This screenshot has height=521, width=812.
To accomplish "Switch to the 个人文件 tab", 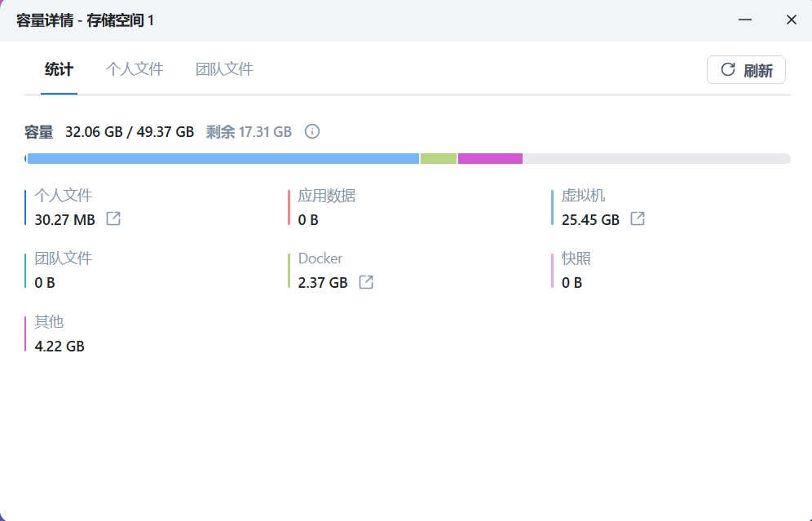I will [135, 69].
